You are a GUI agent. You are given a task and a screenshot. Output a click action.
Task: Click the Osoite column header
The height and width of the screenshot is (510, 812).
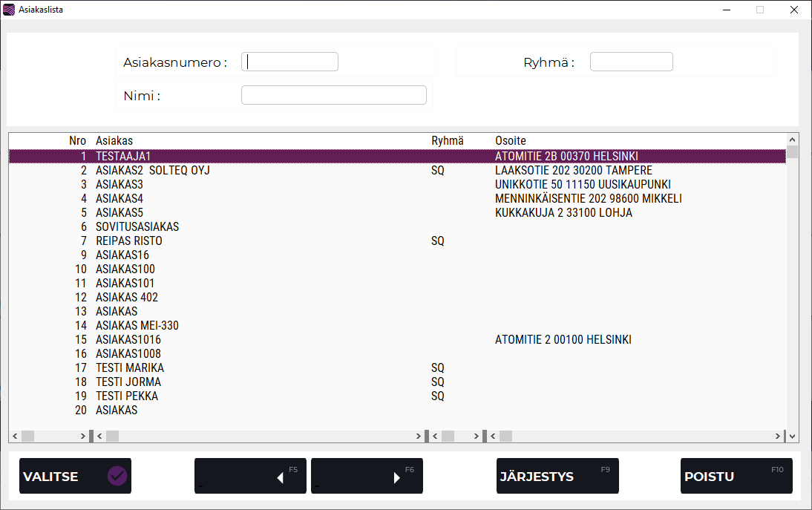511,141
